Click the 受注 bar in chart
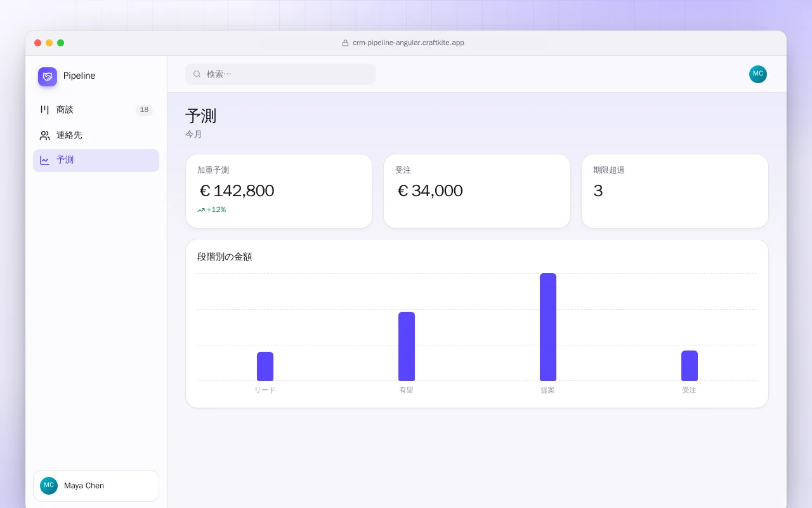 690,366
